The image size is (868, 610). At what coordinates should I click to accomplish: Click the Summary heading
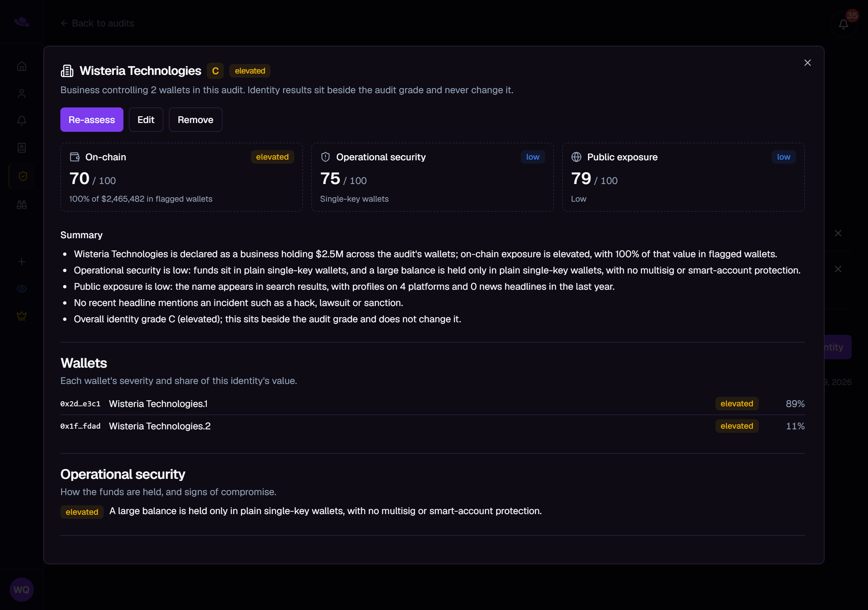pyautogui.click(x=81, y=235)
